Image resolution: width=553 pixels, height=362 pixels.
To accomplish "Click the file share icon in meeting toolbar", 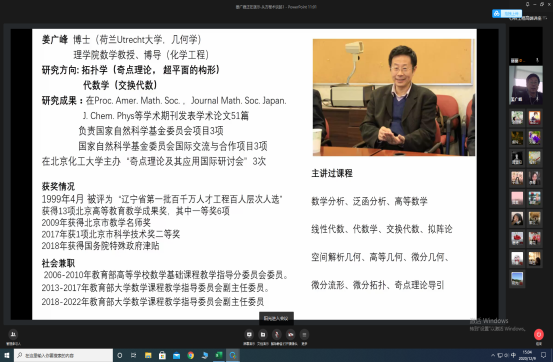I will (263, 334).
